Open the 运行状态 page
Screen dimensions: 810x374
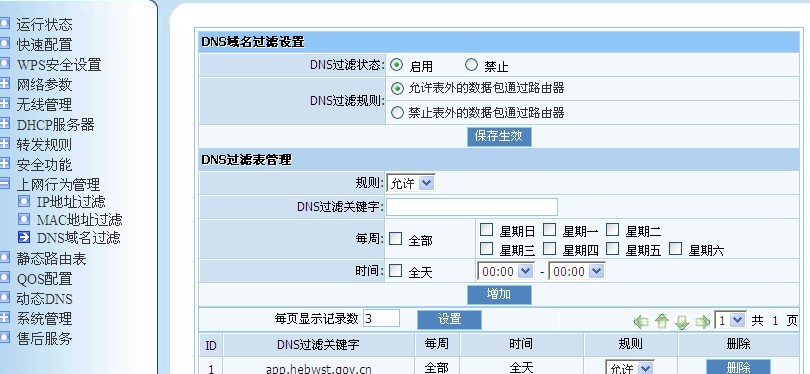pyautogui.click(x=44, y=24)
